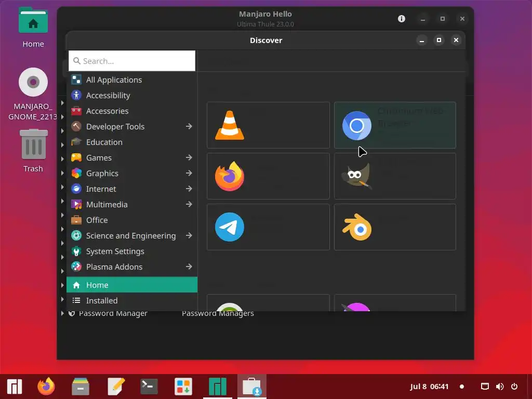Open the VLC media player card
Screen dimensions: 532x399
(x=268, y=125)
